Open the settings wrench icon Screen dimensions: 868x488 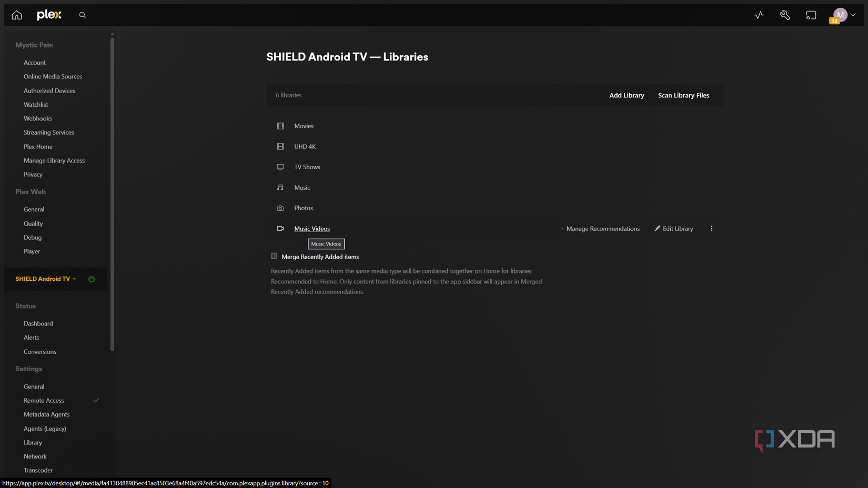coord(785,15)
